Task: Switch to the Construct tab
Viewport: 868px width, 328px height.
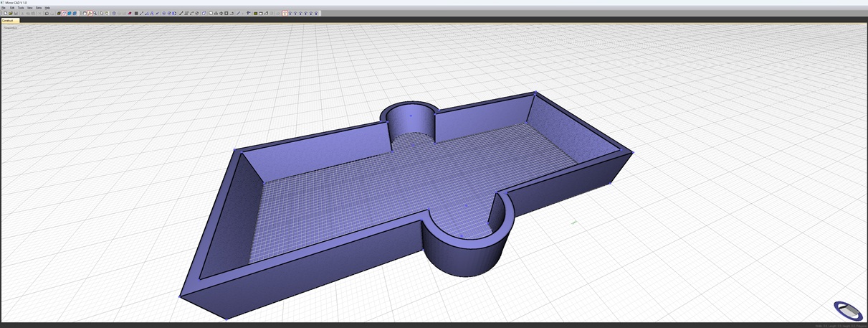Action: (9, 21)
